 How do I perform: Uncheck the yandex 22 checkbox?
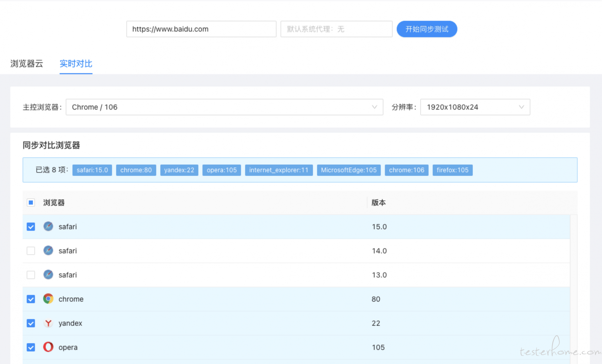31,323
